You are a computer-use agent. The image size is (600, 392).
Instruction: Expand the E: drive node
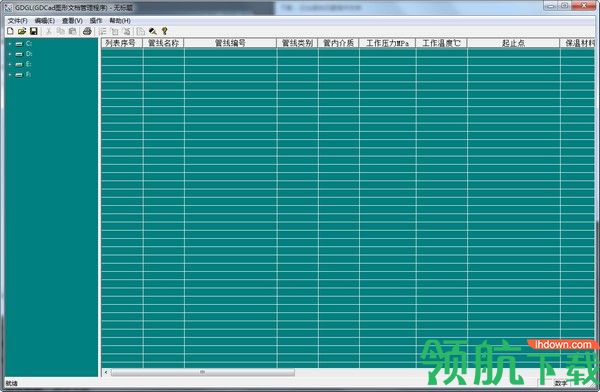(x=10, y=64)
